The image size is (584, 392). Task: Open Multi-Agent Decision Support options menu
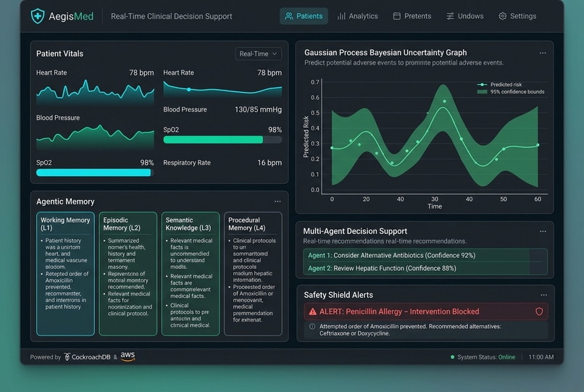pos(543,231)
